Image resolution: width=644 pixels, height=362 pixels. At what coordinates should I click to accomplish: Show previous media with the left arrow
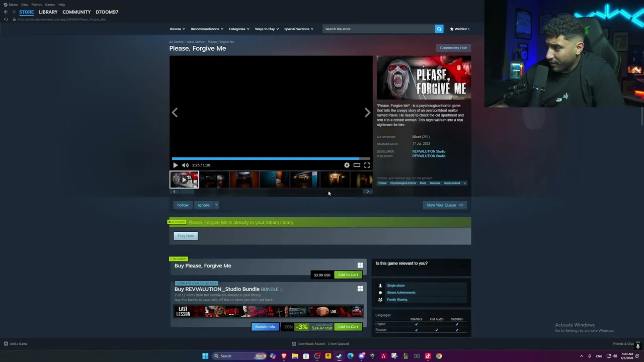pyautogui.click(x=175, y=113)
